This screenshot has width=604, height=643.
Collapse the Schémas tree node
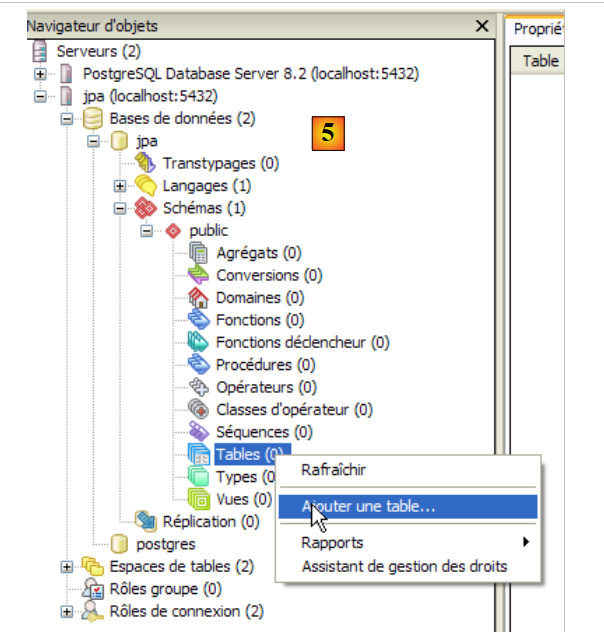pos(120,209)
